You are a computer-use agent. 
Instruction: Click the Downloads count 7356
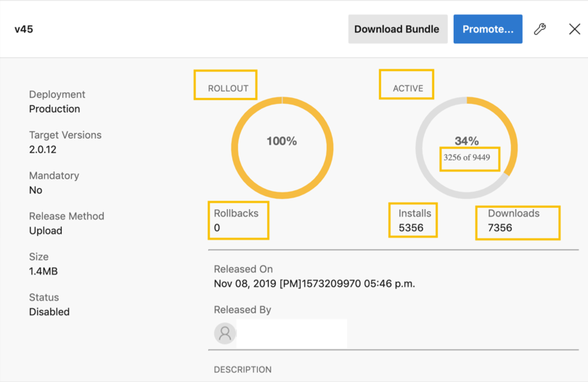pyautogui.click(x=500, y=228)
